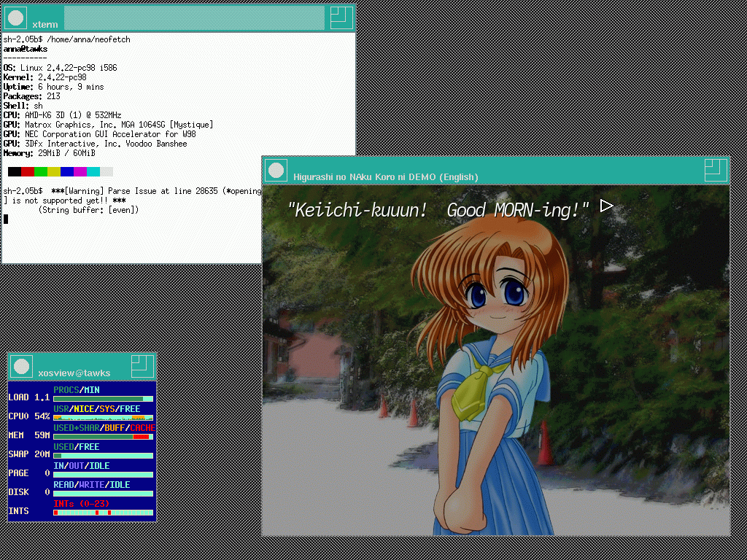This screenshot has width=747, height=560.
Task: Click the "USR/NICE/SYS/FREE" legend in xosview
Action: click(97, 409)
